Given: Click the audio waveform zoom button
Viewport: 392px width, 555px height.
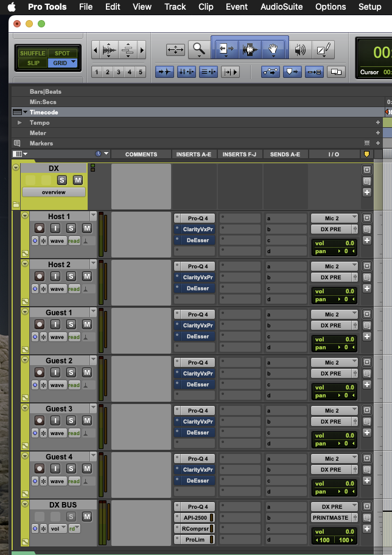Looking at the screenshot, I should pos(109,51).
